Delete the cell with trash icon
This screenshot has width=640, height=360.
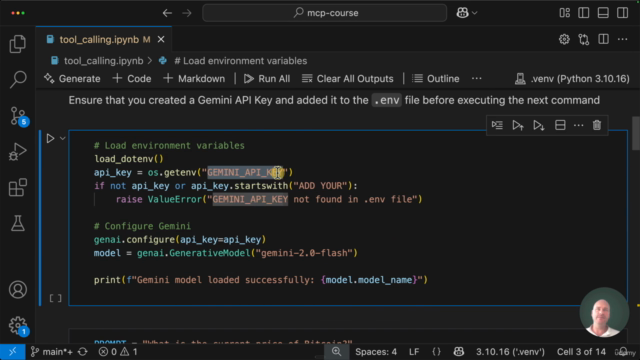click(597, 125)
